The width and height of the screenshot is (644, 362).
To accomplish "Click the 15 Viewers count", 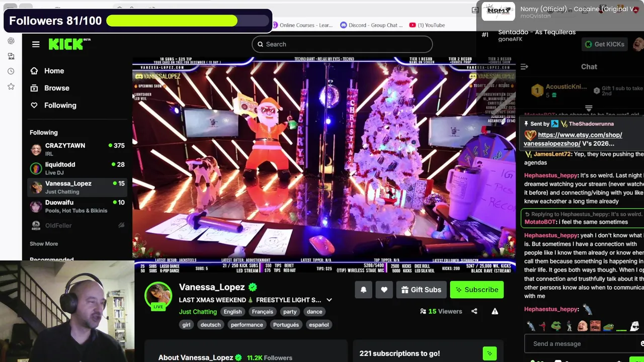I will pyautogui.click(x=441, y=311).
